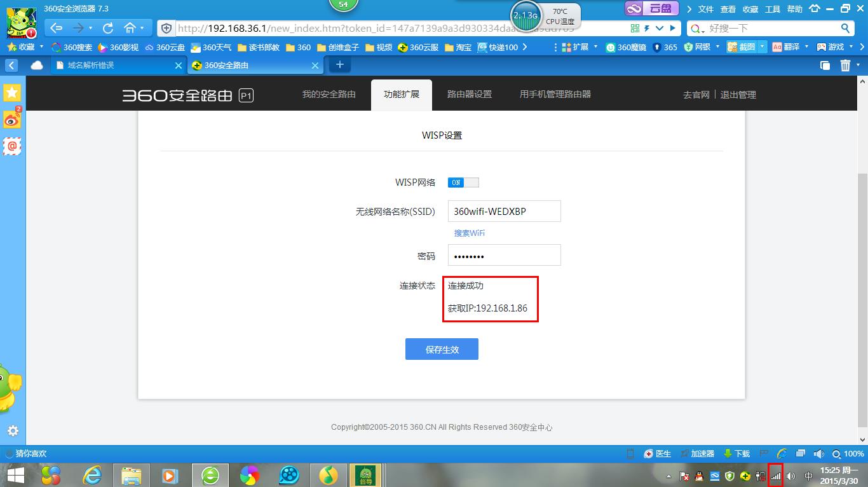Image resolution: width=868 pixels, height=487 pixels.
Task: Click the closed-tabs trash icon
Action: [846, 65]
